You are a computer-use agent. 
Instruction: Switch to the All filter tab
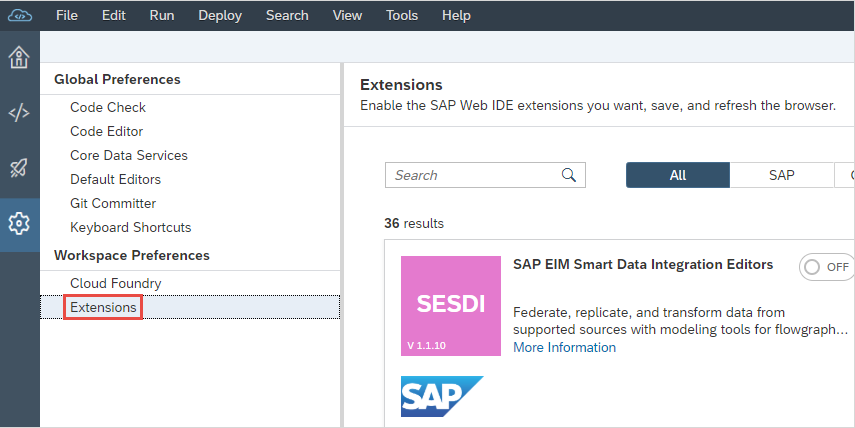point(678,175)
